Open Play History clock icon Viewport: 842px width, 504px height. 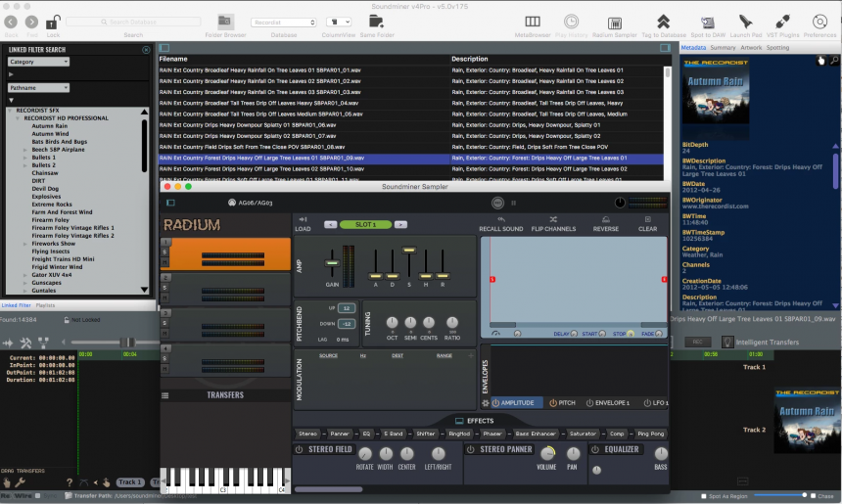pyautogui.click(x=571, y=22)
